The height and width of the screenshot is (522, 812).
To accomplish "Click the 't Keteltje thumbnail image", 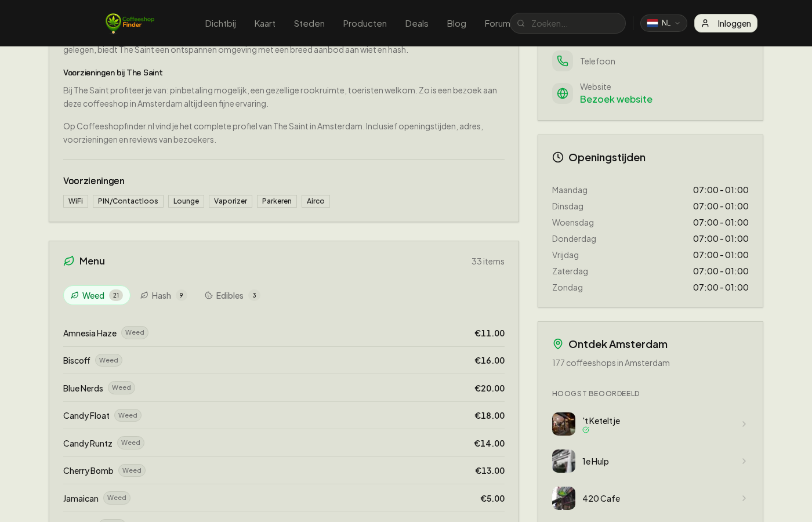I will pyautogui.click(x=564, y=424).
